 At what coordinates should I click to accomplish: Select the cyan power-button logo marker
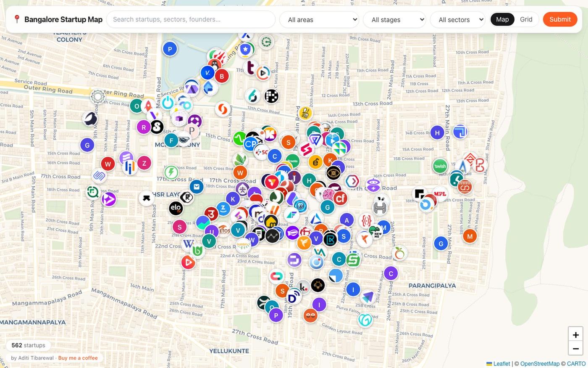click(168, 102)
